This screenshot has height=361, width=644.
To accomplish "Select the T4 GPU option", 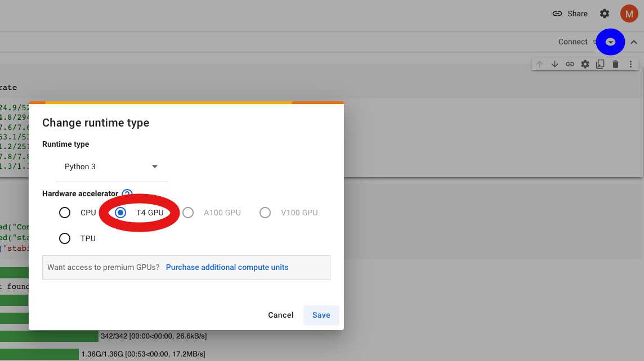I will coord(120,213).
